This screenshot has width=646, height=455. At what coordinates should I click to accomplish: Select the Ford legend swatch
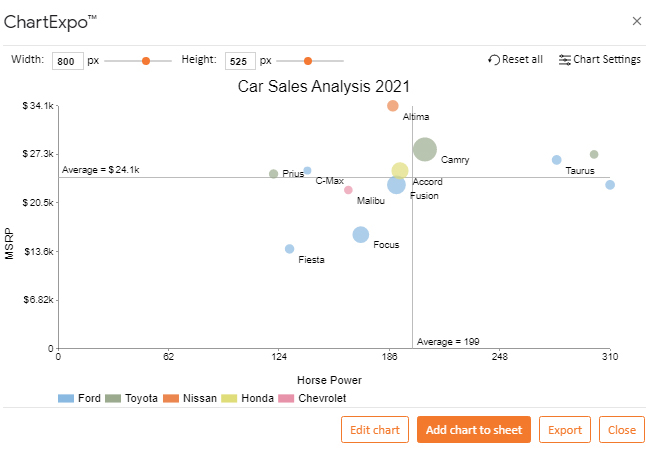[66, 398]
